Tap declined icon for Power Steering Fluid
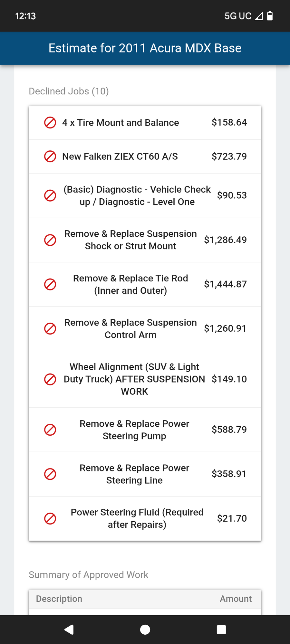The width and height of the screenshot is (290, 644). pos(50,518)
